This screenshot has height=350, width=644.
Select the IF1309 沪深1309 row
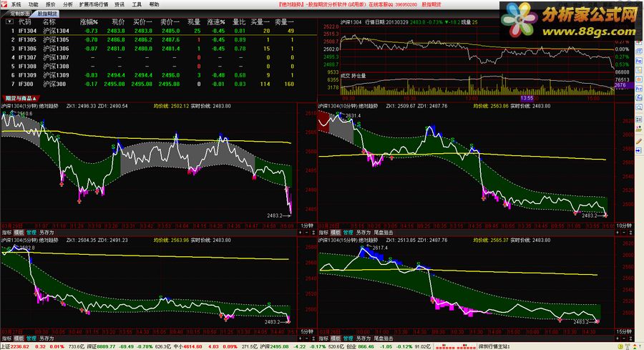[x=159, y=75]
